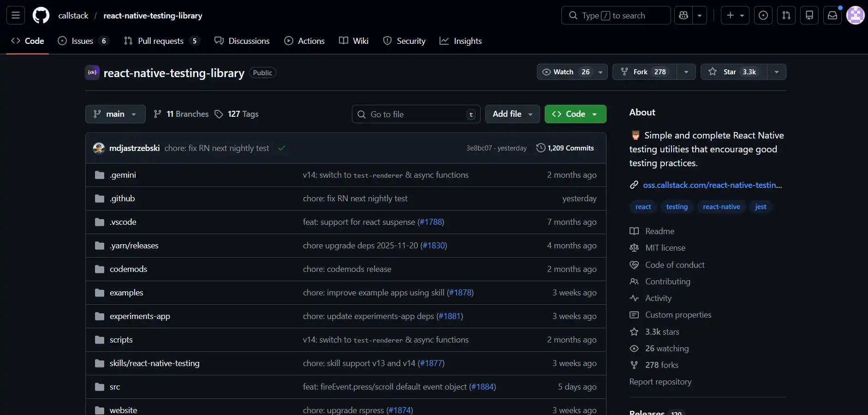
Task: Open Copilot chat icon in header
Action: [684, 15]
